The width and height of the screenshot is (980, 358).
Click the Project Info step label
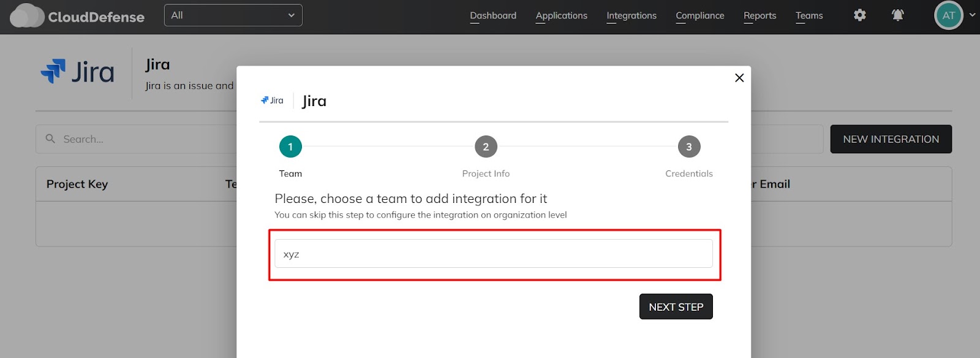[486, 173]
